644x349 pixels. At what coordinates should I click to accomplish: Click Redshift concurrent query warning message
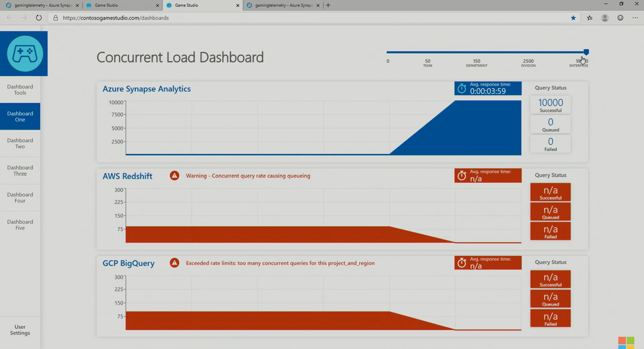(248, 176)
